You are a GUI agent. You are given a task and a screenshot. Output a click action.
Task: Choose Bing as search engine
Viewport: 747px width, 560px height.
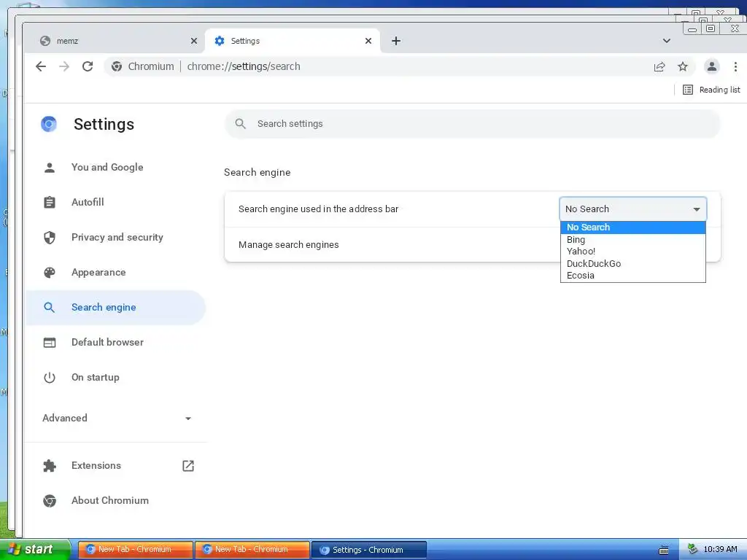(x=632, y=239)
